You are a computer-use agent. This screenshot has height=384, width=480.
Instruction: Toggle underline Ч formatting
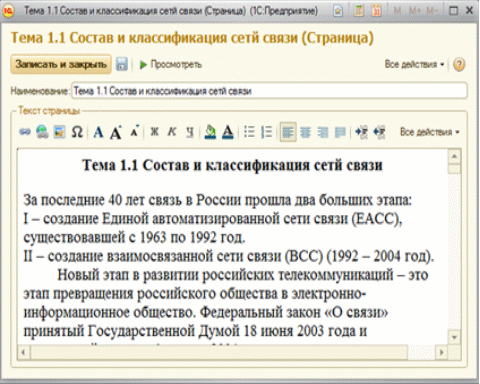pyautogui.click(x=190, y=132)
